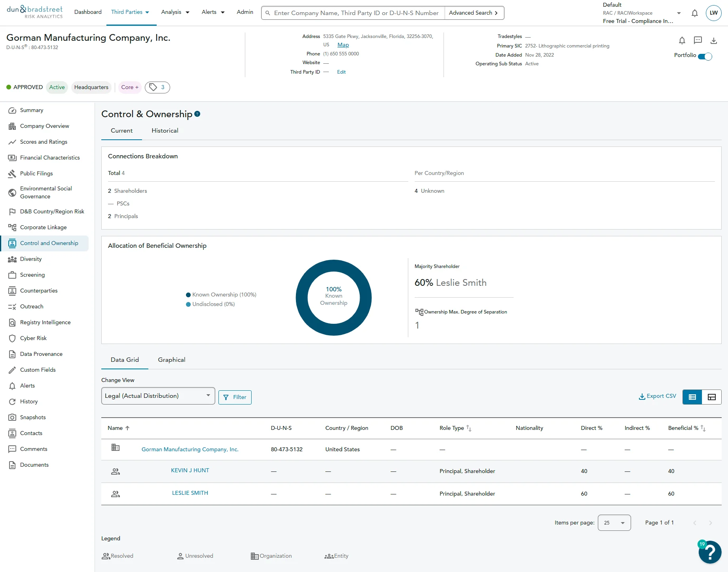Image resolution: width=728 pixels, height=572 pixels.
Task: Open Custom Fields section in sidebar
Action: [38, 370]
